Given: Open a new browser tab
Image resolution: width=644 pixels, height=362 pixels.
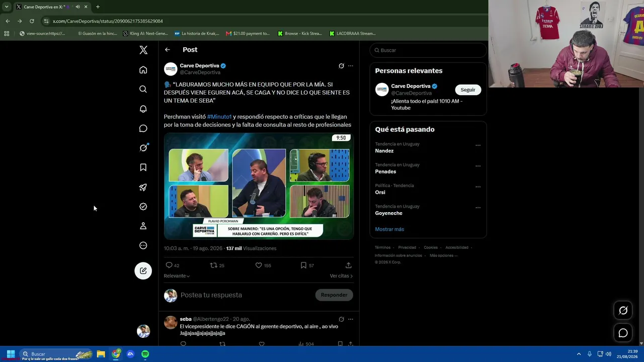Looking at the screenshot, I should pos(98,7).
